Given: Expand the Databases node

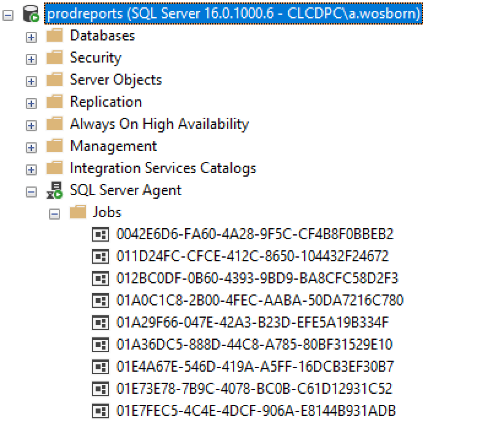Looking at the screenshot, I should click(31, 37).
